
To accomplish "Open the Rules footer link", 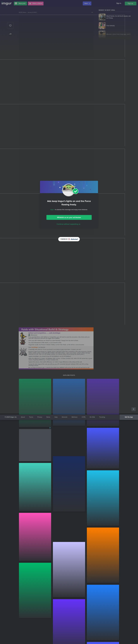I will (48, 417).
